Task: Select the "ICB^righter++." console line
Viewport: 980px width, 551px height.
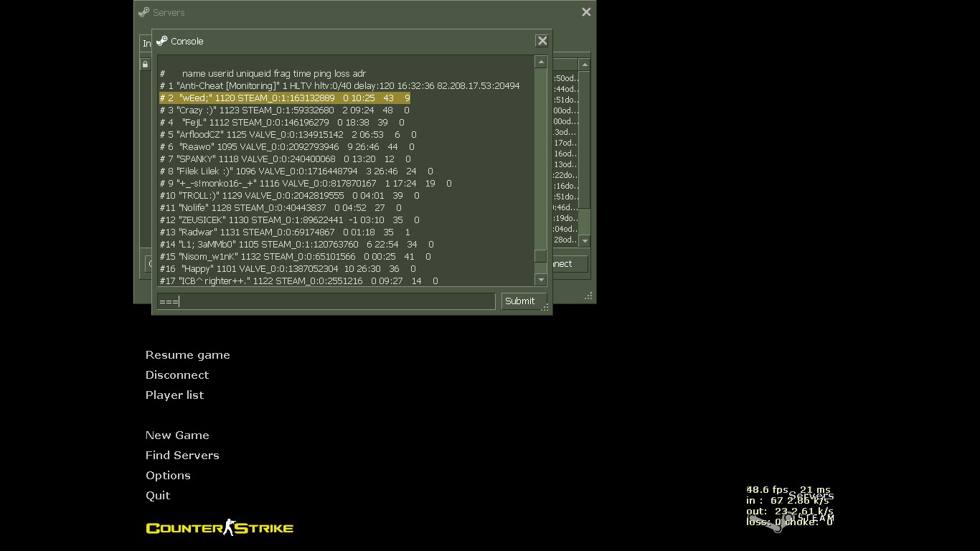Action: click(x=298, y=281)
